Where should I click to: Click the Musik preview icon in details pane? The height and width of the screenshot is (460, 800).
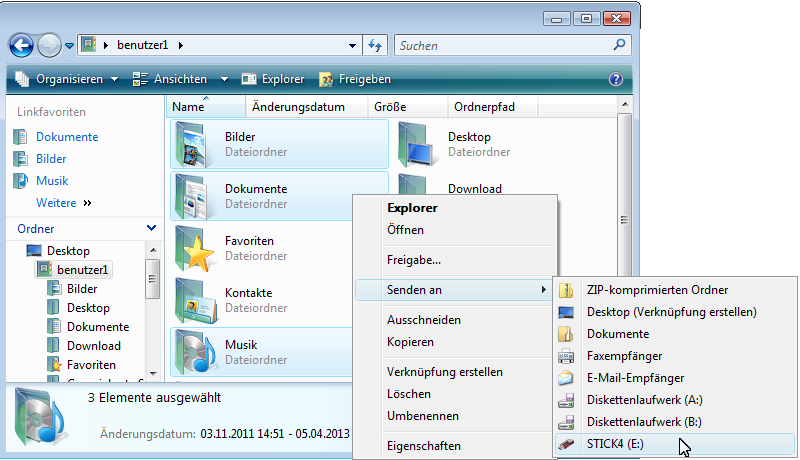(x=40, y=417)
